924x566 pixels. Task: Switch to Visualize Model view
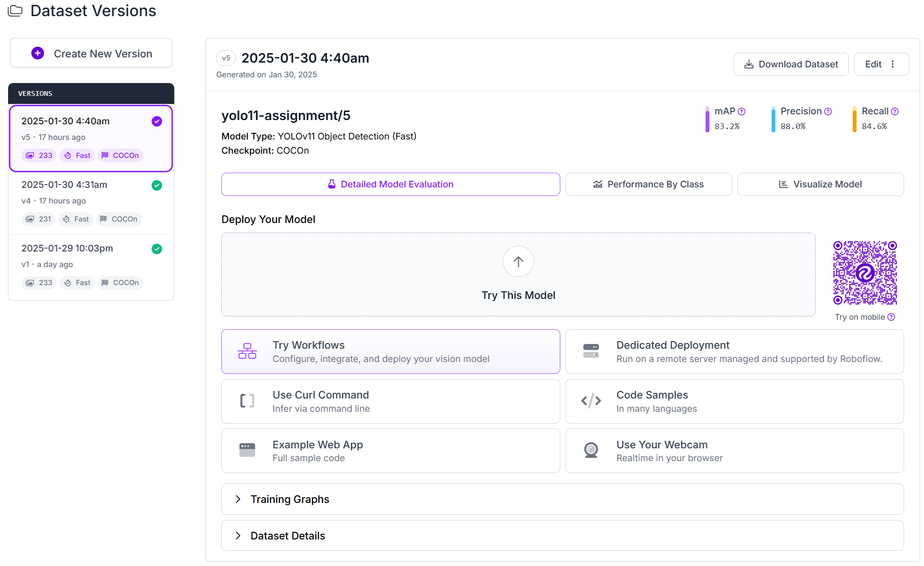pos(820,184)
